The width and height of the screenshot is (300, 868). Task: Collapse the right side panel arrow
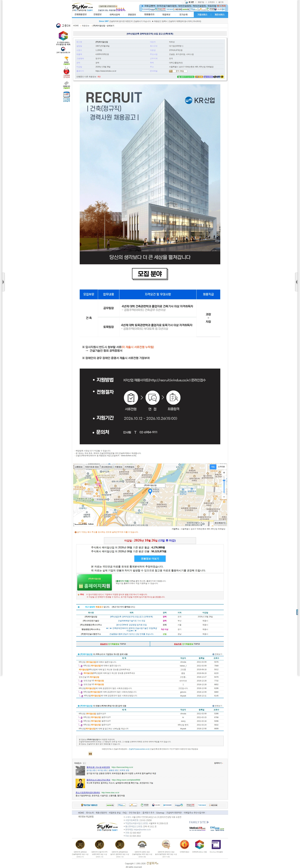[x=297, y=282]
